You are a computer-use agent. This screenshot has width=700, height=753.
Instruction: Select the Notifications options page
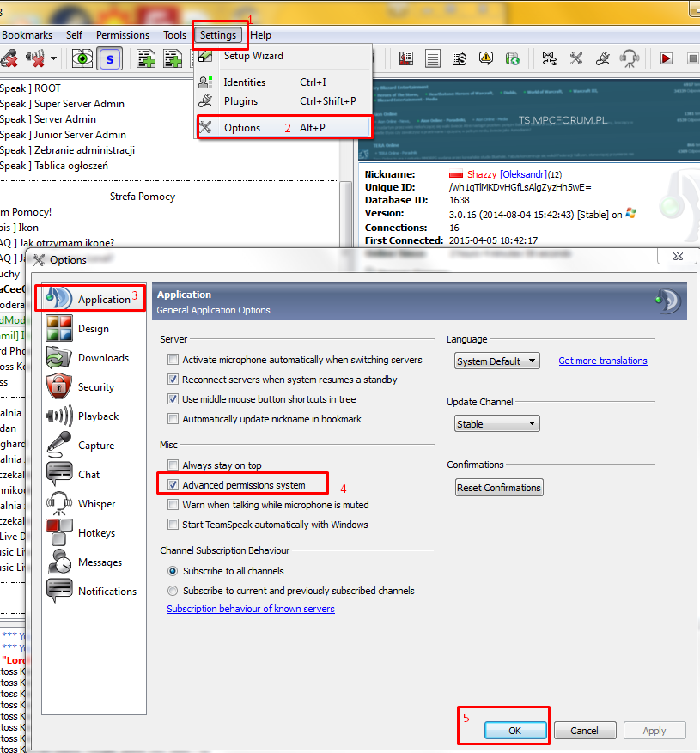[x=94, y=592]
